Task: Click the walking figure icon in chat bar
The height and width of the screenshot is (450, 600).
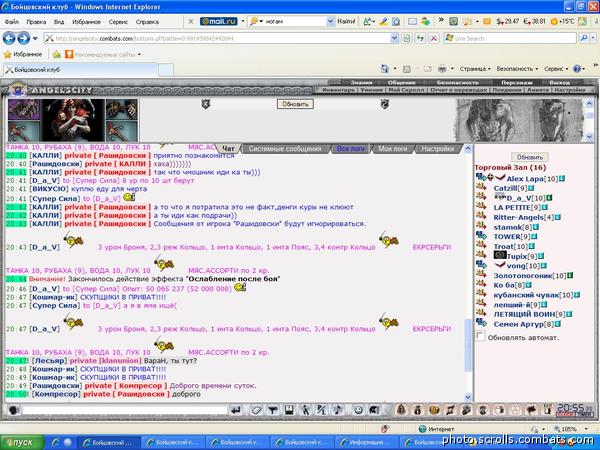Action: 305,410
